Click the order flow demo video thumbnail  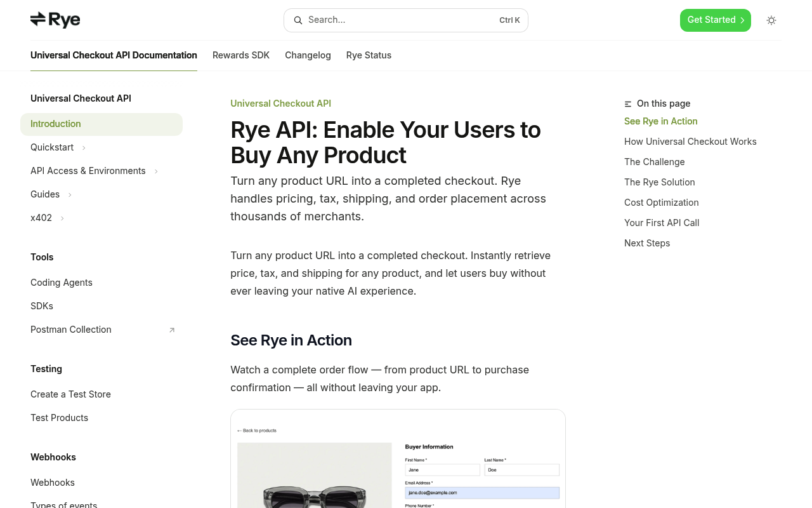click(x=398, y=458)
